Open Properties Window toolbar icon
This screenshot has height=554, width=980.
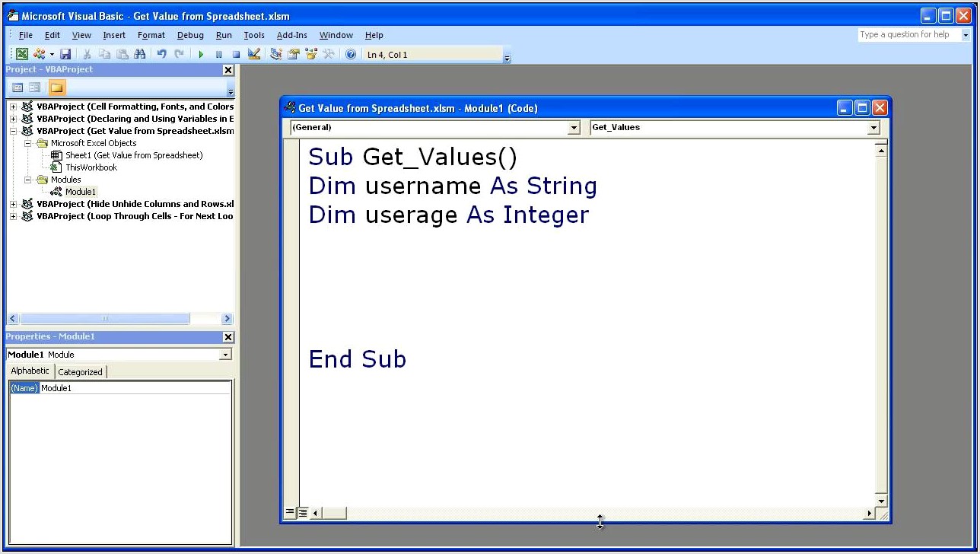(x=293, y=54)
